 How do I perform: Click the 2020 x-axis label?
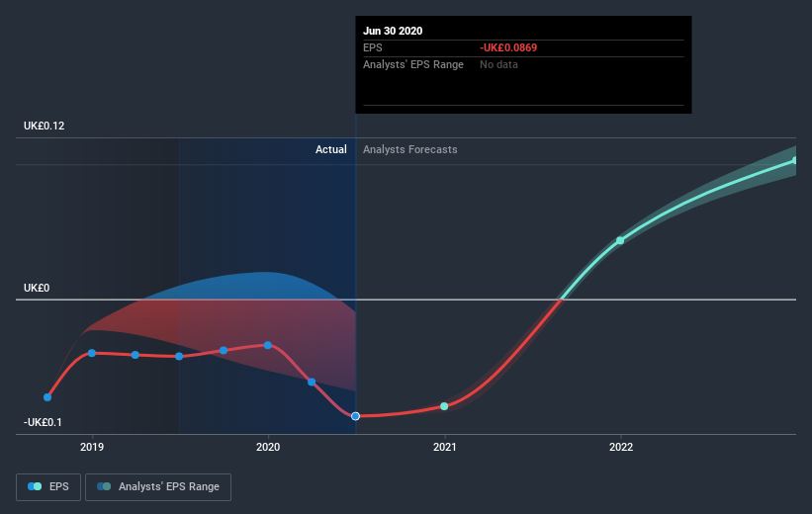(268, 447)
